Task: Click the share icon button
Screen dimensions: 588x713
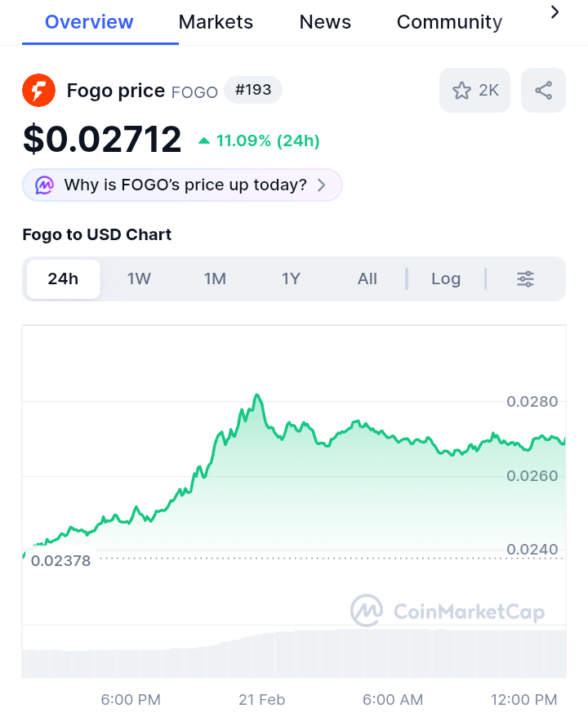Action: pyautogui.click(x=543, y=90)
